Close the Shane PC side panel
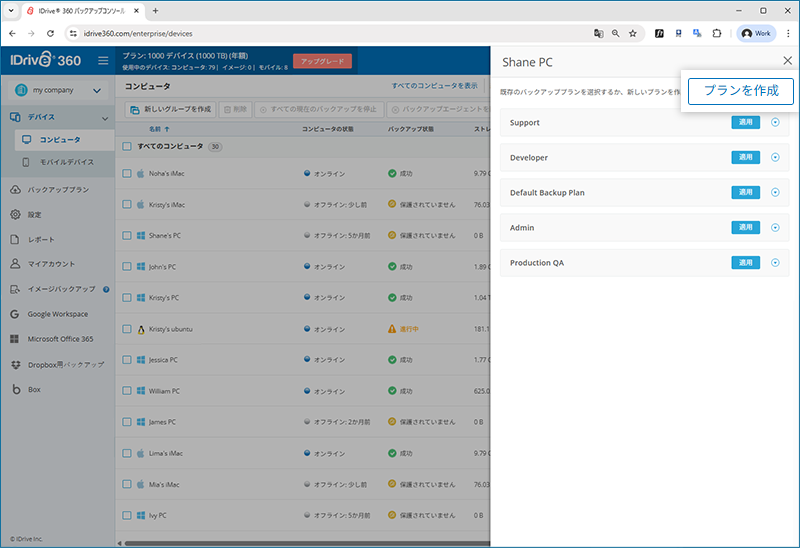 coord(787,61)
